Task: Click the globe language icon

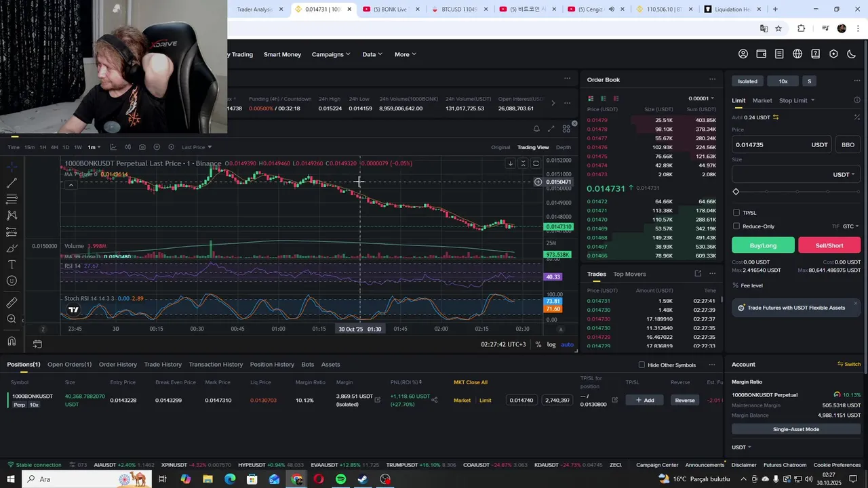Action: coord(797,54)
